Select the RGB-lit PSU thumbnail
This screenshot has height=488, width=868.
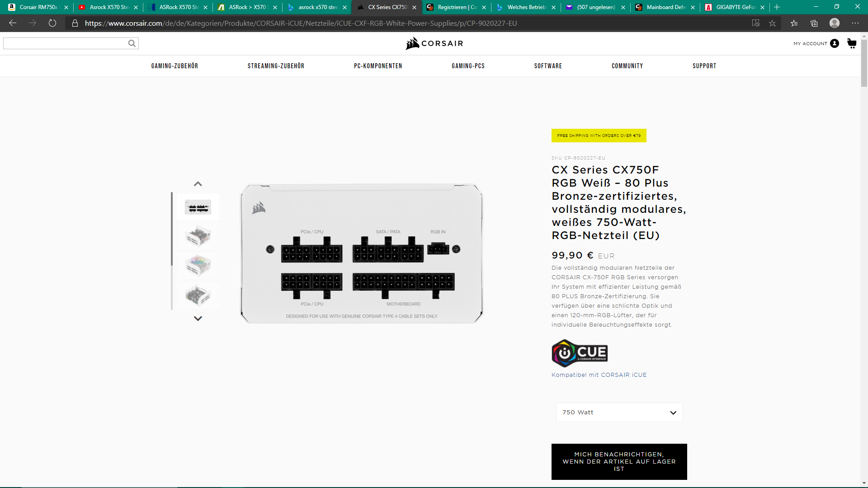(198, 266)
